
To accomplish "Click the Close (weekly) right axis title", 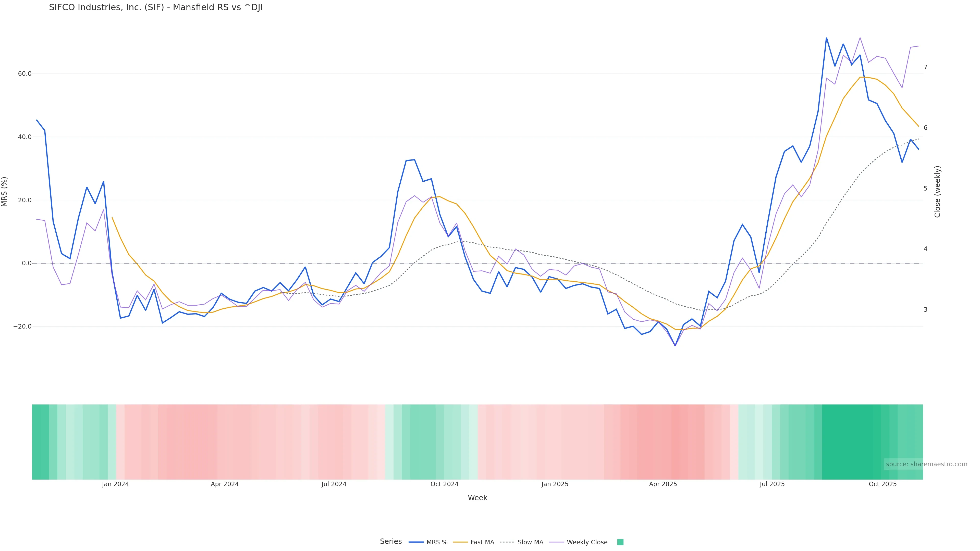I will [x=937, y=192].
